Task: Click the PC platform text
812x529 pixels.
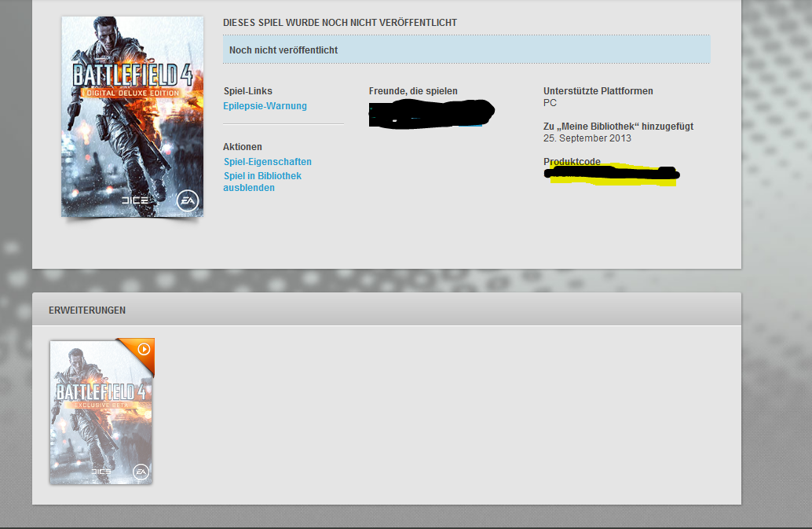Action: [550, 103]
